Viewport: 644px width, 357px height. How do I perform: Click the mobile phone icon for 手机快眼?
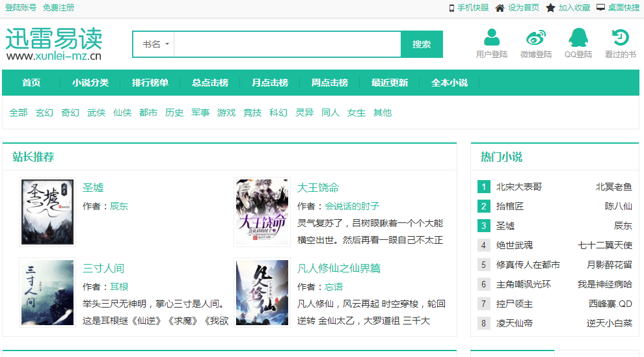click(x=452, y=8)
